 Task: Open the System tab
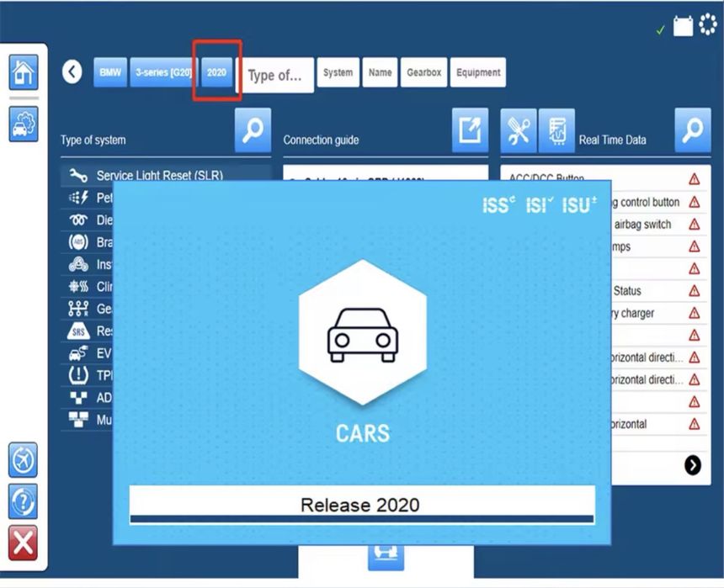tap(338, 72)
